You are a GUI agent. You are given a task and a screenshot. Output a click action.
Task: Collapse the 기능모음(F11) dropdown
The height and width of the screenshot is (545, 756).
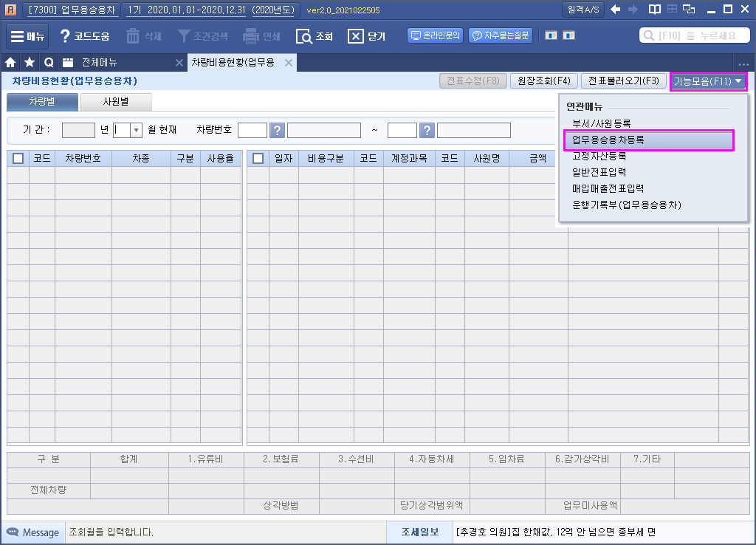[x=708, y=81]
